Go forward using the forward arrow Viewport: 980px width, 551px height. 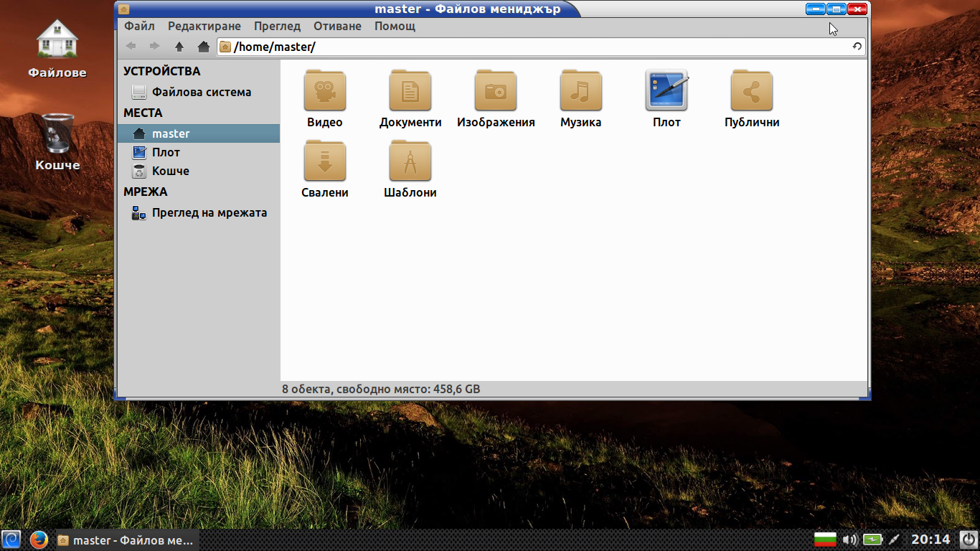pos(154,47)
